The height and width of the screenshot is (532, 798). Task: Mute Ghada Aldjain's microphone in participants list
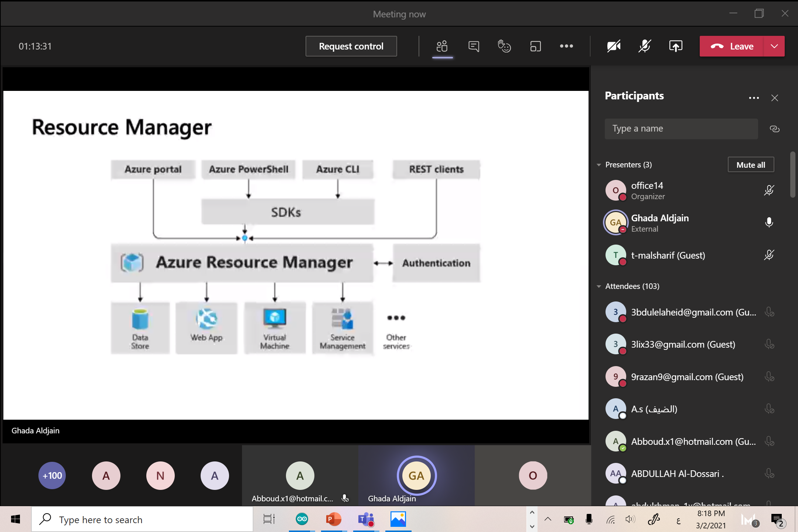point(769,222)
